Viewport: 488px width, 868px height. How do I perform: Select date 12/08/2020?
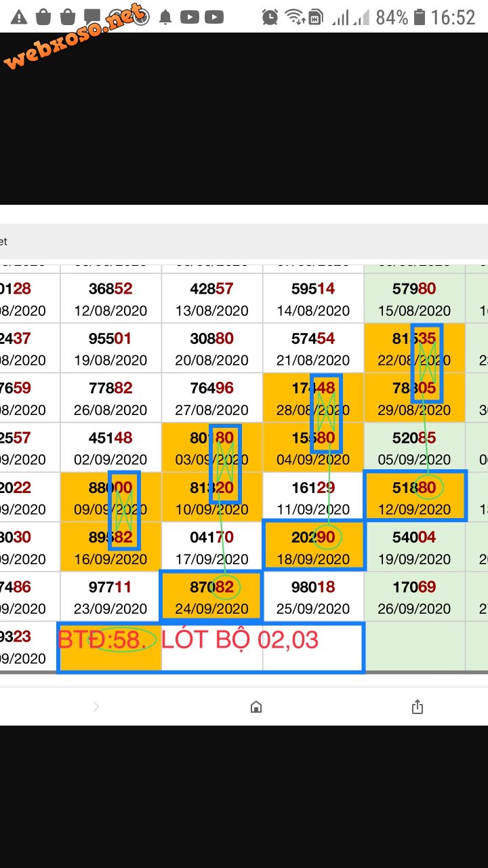(x=110, y=311)
